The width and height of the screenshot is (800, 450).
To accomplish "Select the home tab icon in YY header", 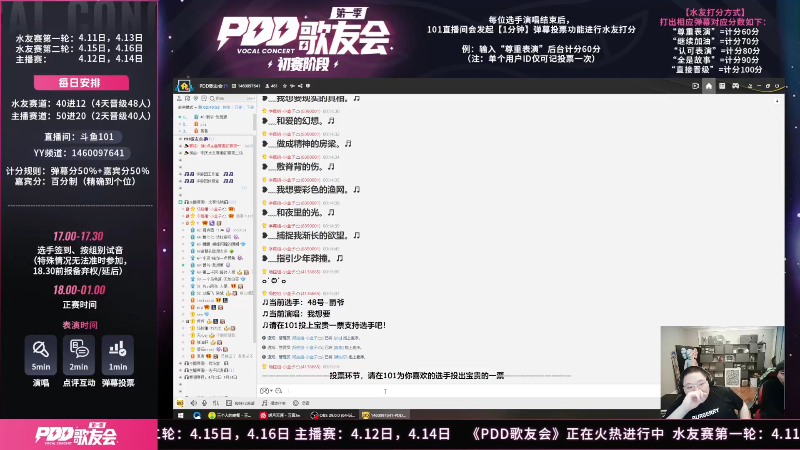I will (709, 86).
